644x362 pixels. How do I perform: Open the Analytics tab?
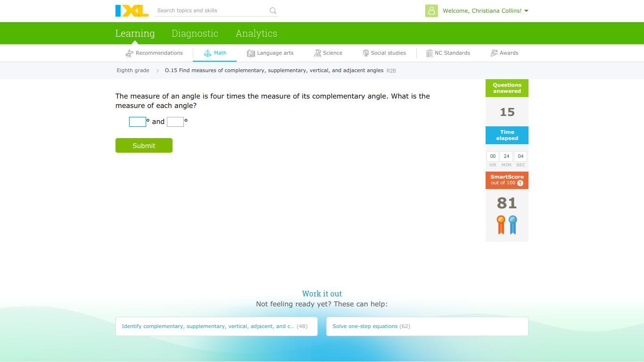tap(256, 33)
